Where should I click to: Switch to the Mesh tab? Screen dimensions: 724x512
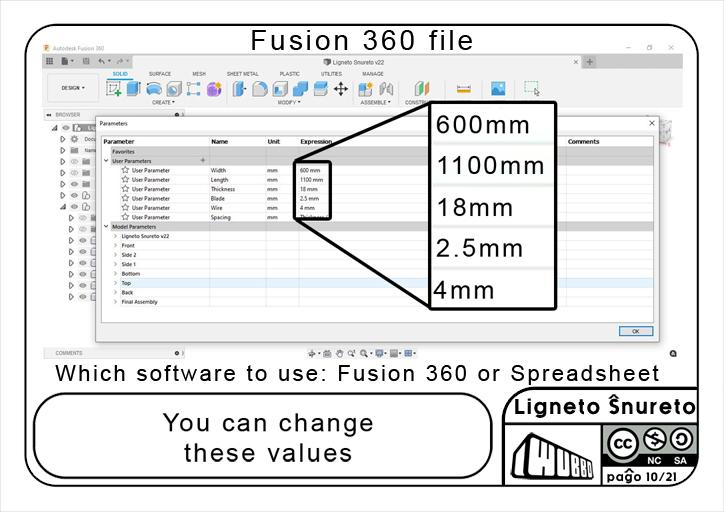pyautogui.click(x=199, y=74)
